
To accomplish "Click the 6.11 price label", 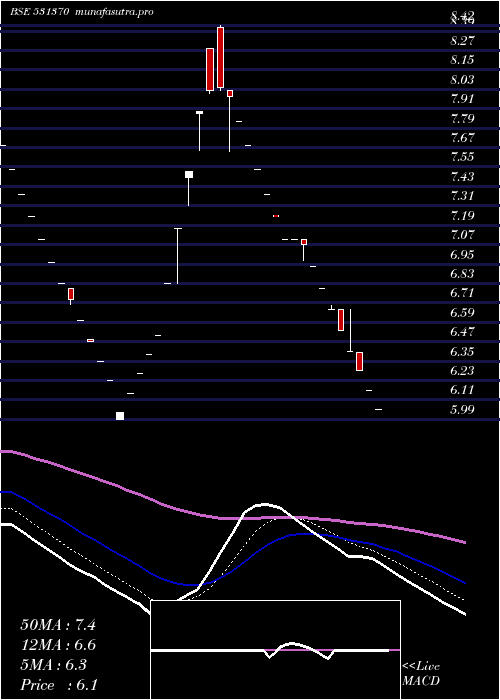I will [462, 390].
